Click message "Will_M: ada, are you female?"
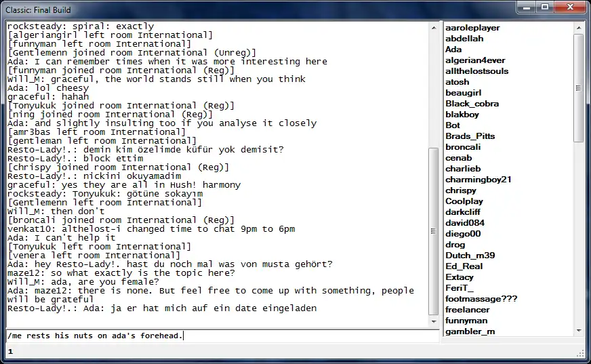 [x=83, y=282]
